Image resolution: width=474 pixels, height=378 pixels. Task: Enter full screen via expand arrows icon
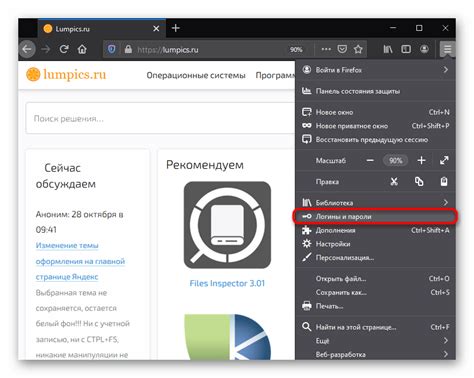tap(444, 160)
